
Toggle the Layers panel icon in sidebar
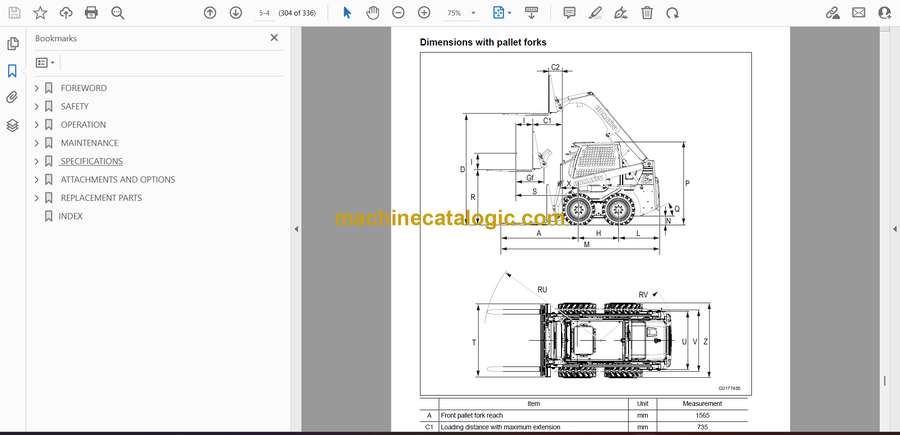pyautogui.click(x=12, y=125)
